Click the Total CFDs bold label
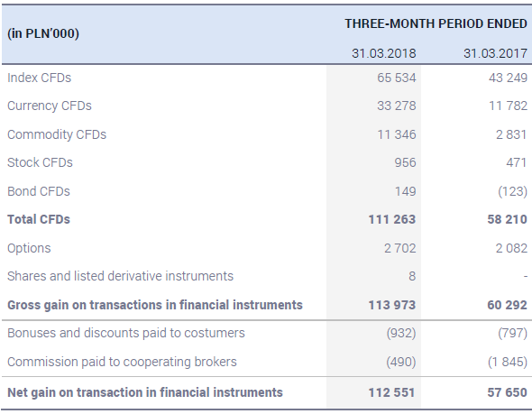 (x=39, y=219)
